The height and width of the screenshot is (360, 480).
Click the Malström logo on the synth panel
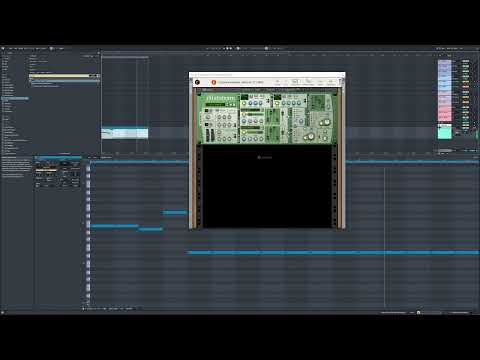(x=220, y=98)
